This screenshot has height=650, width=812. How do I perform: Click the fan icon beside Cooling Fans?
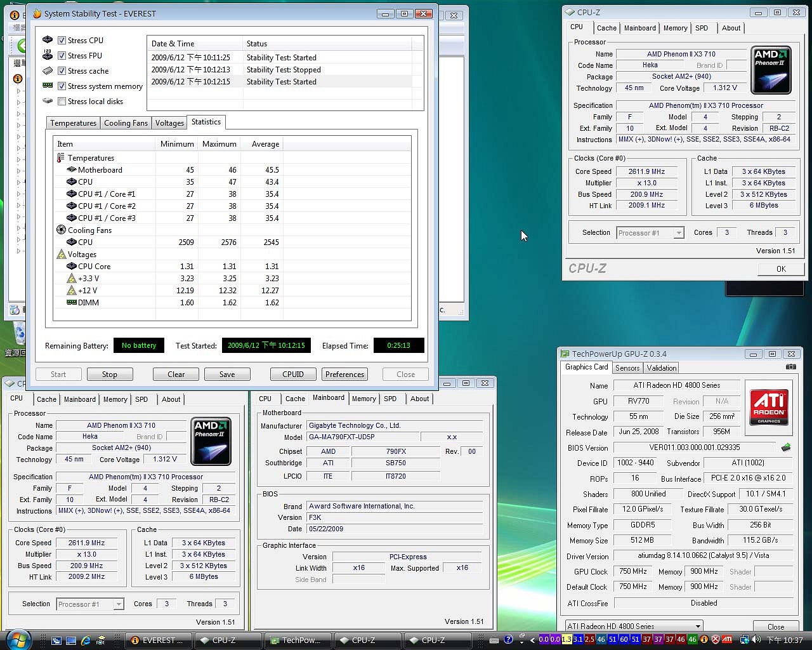coord(61,230)
